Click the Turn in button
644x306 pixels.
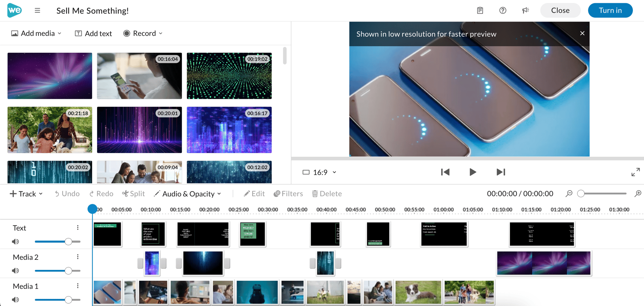(x=610, y=10)
